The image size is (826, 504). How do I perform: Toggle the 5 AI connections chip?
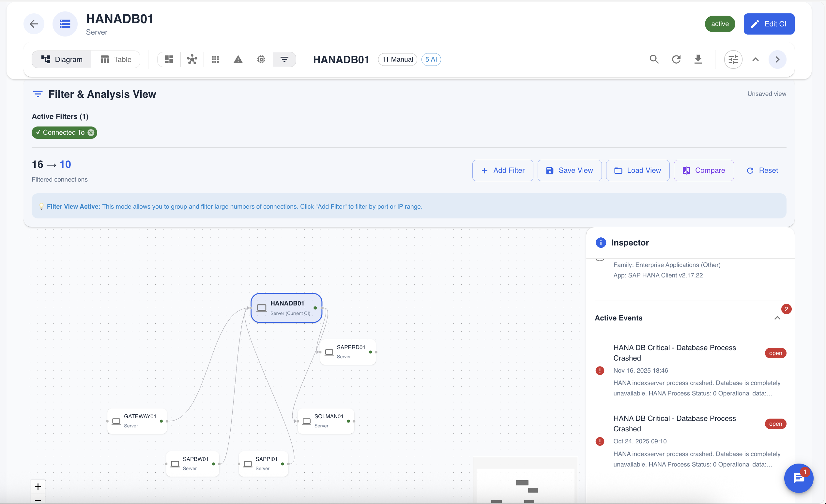click(x=431, y=59)
